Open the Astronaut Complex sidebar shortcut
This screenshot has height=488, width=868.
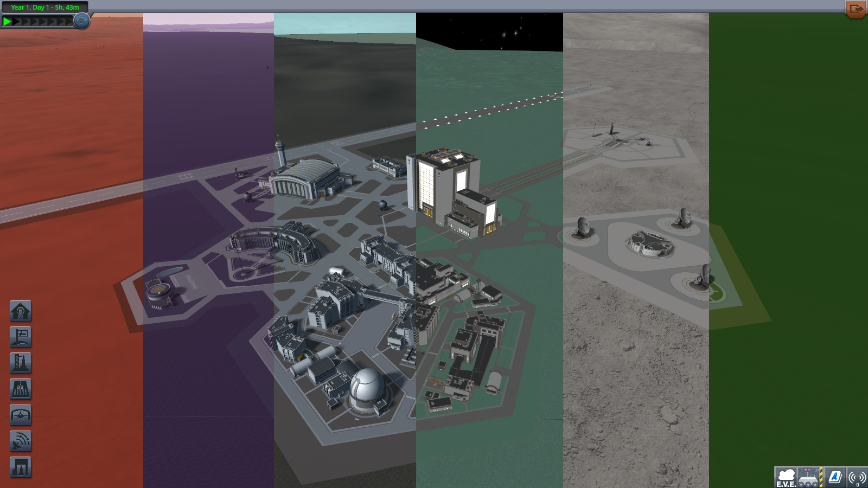tap(21, 311)
